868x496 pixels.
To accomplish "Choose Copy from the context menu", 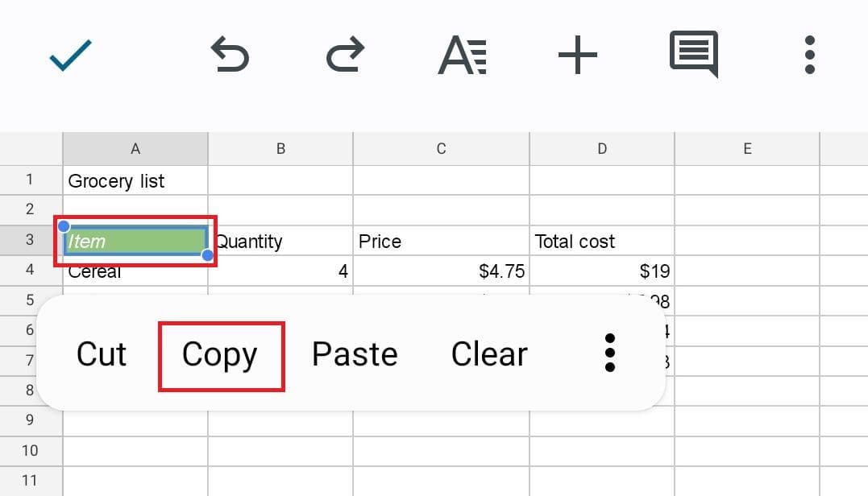I will [219, 355].
